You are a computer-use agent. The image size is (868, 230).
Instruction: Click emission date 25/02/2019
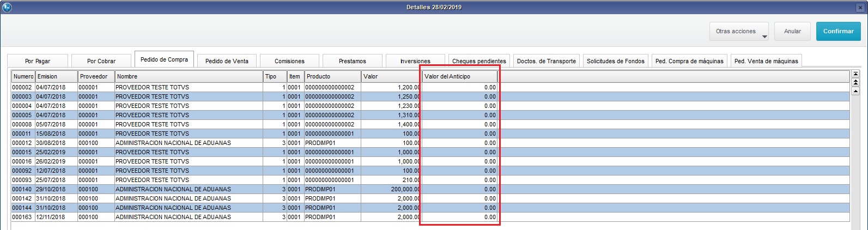(51, 152)
